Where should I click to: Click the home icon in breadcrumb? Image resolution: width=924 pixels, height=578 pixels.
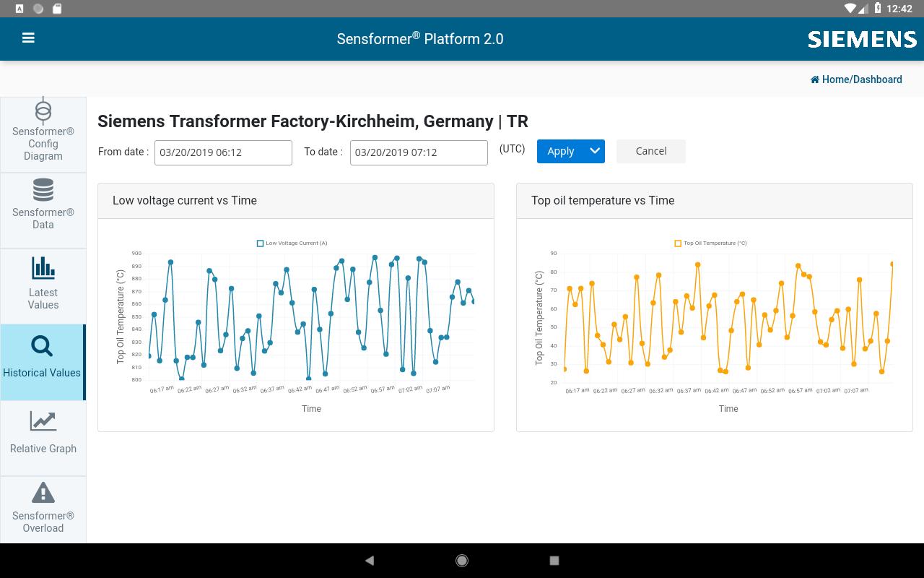(x=814, y=79)
